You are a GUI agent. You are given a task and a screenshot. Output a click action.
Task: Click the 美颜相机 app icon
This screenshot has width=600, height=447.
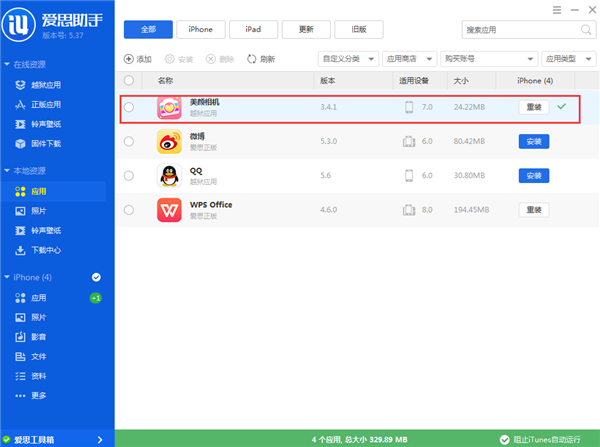169,108
